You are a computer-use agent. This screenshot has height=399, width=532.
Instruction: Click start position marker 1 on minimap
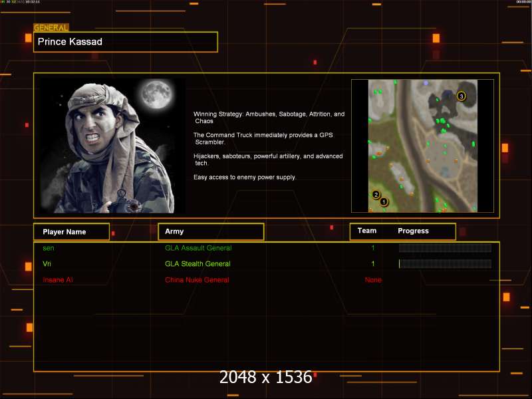pos(384,202)
